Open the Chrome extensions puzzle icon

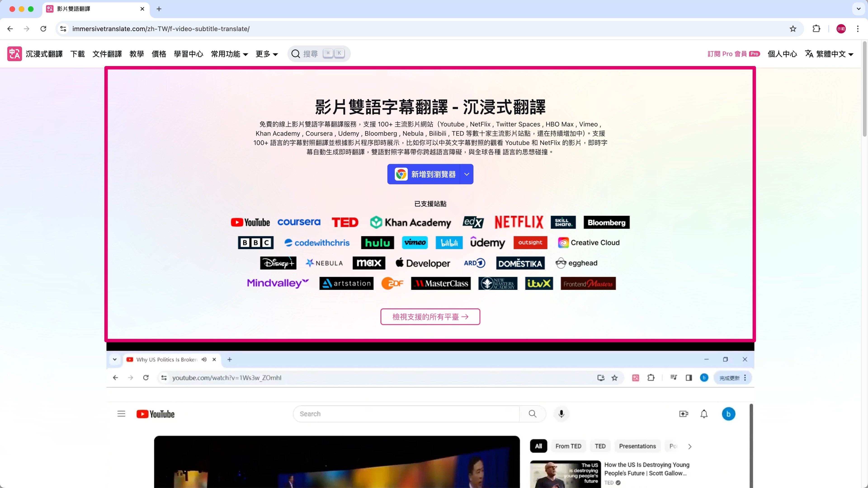click(816, 29)
